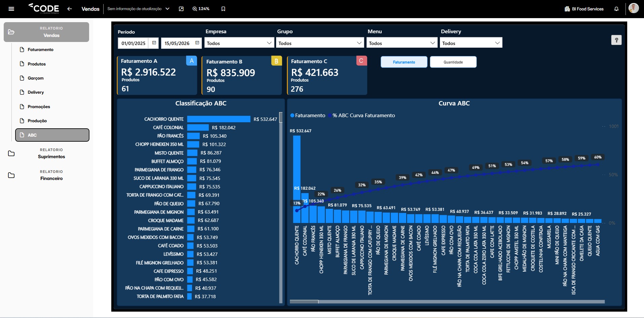
Task: Click the CACHORRO QUENTE bar in Classificação
Action: [x=219, y=119]
